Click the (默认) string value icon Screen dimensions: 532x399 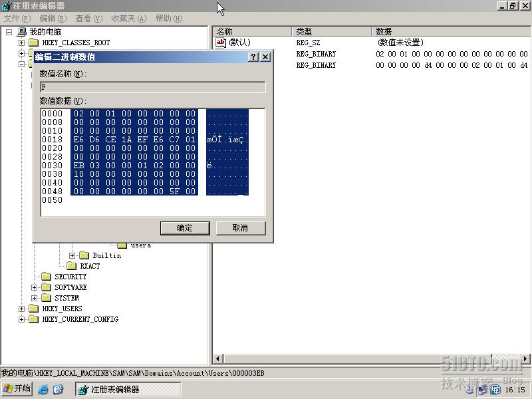(221, 43)
